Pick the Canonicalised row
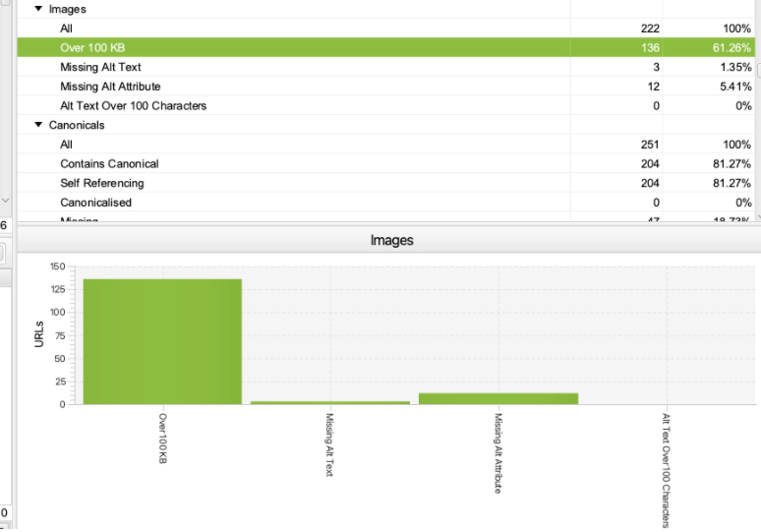Viewport: 761px width, 532px height. [x=95, y=203]
